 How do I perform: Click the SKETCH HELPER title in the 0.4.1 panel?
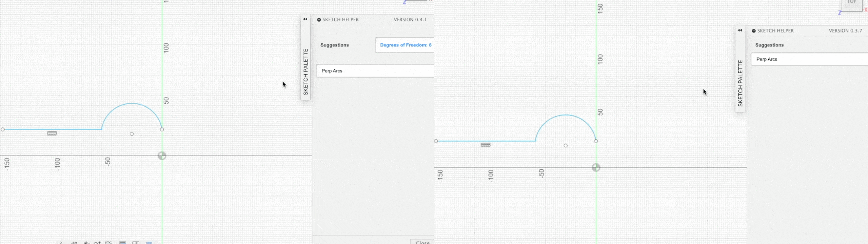coord(340,20)
